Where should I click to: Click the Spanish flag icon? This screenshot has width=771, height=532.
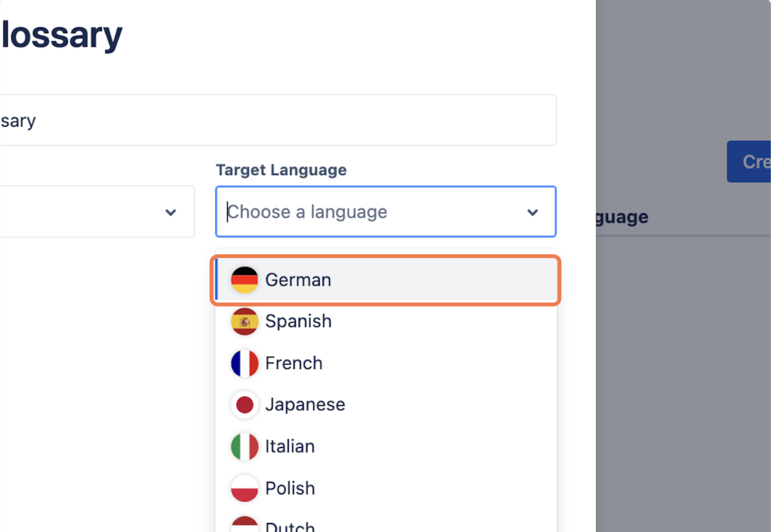tap(245, 321)
